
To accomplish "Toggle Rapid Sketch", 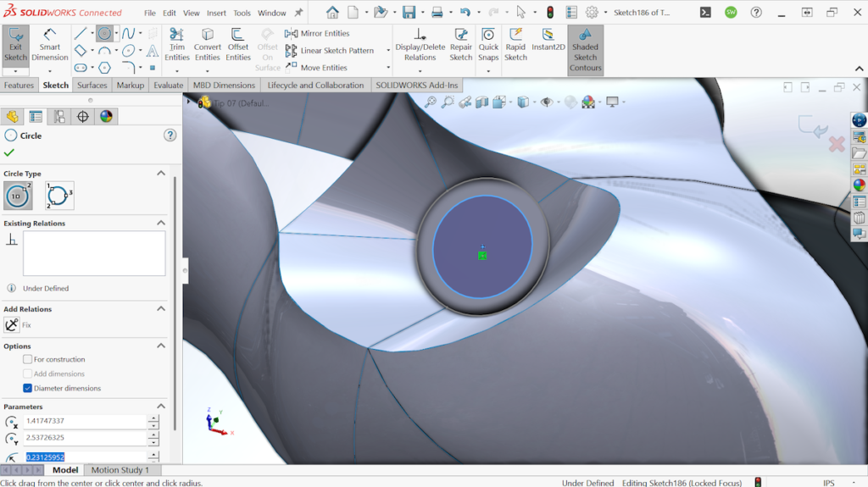I will tap(515, 44).
